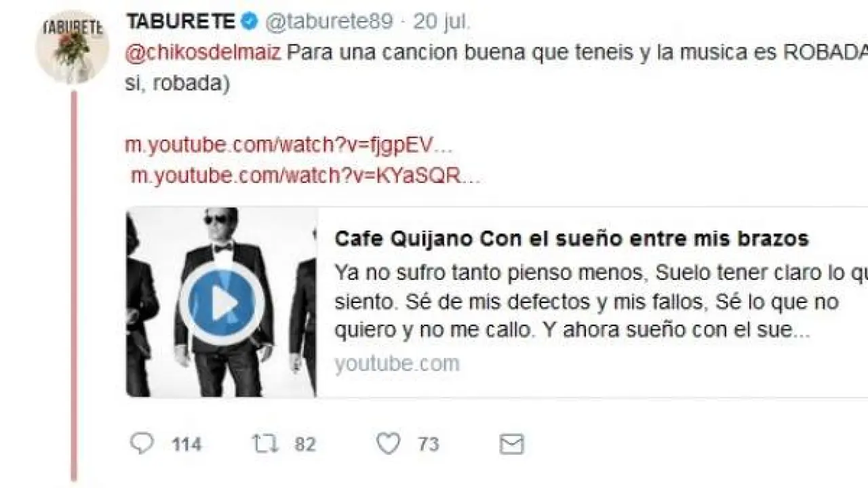
Task: Click the envelope direct message icon
Action: point(511,444)
